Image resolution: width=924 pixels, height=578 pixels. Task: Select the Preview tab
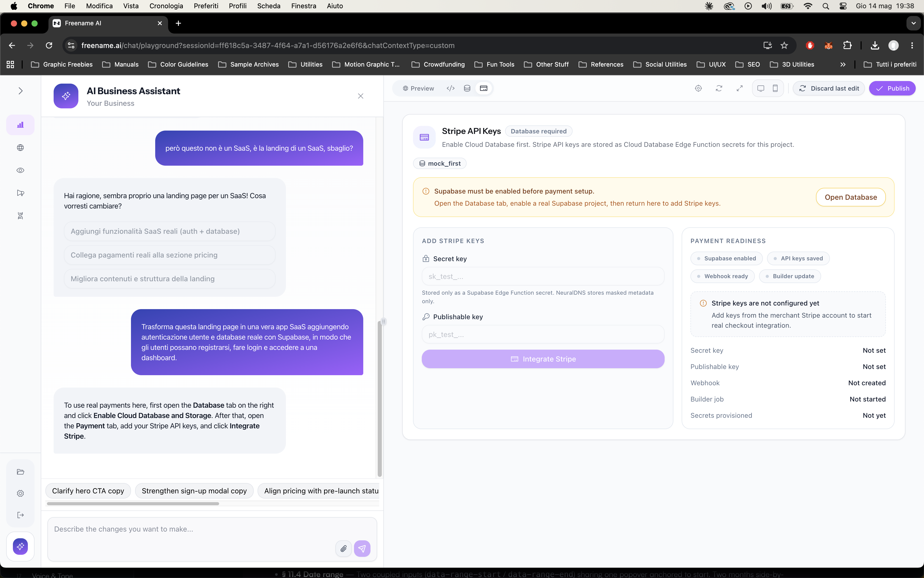[418, 88]
